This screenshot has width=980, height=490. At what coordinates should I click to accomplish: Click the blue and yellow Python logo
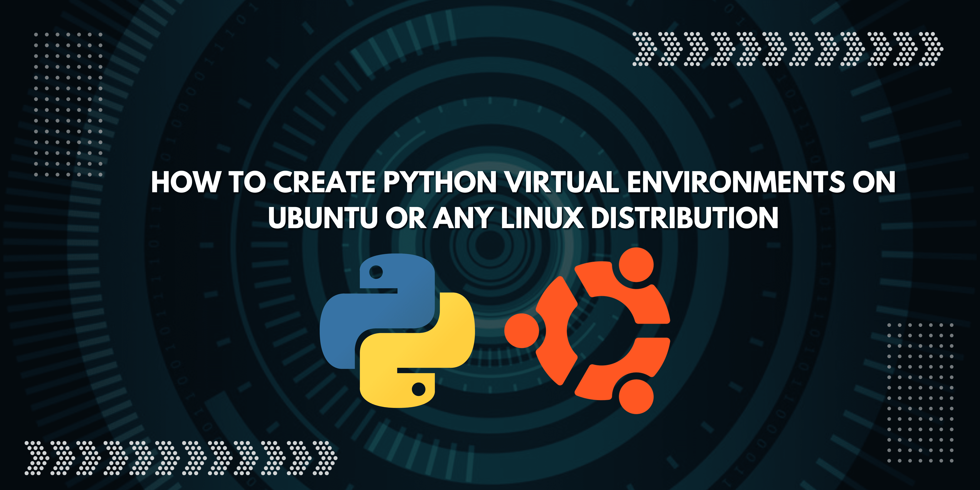tap(397, 331)
